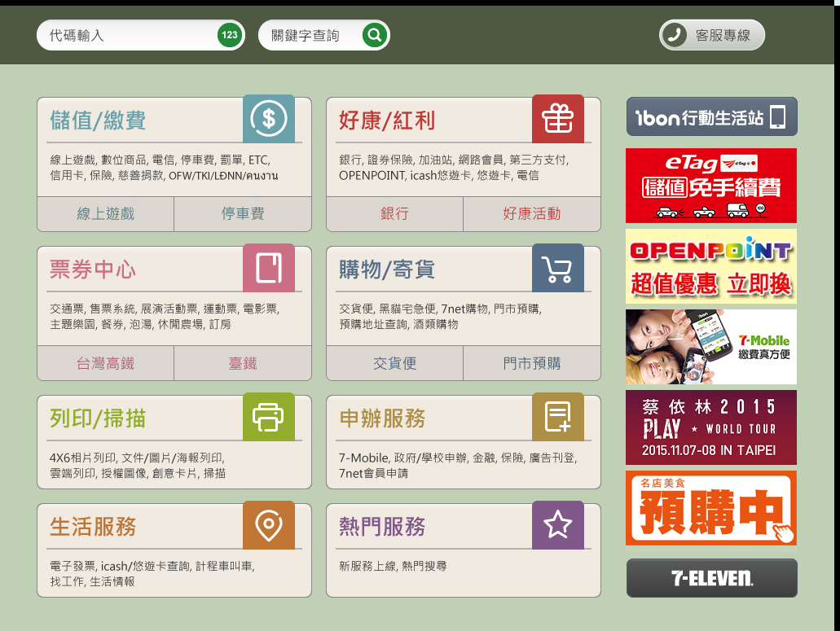The height and width of the screenshot is (631, 840).
Task: Open 停車費 payment service
Action: 242,213
